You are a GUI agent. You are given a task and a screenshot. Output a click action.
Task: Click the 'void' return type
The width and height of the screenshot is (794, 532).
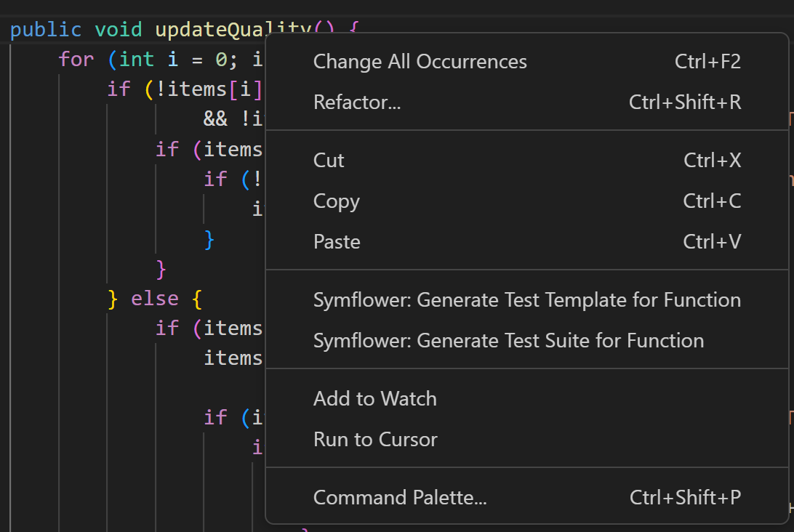119,30
